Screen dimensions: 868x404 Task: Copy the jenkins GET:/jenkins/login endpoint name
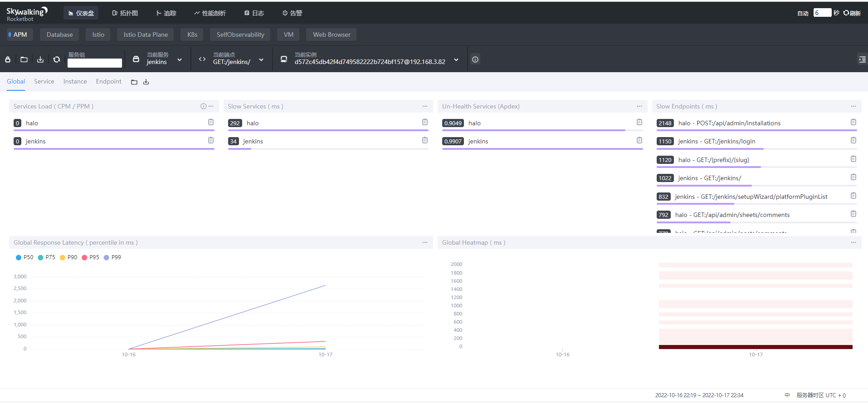point(853,140)
